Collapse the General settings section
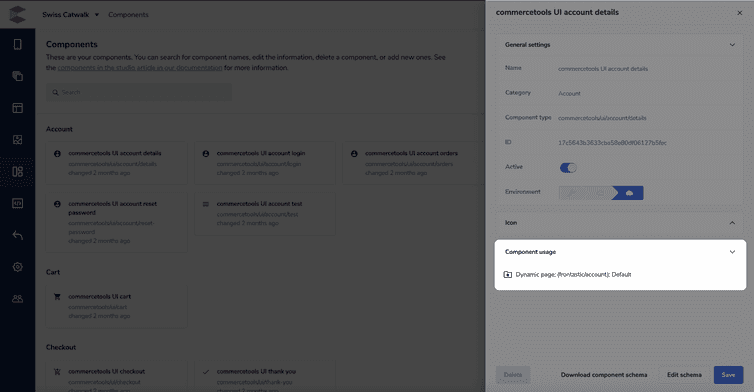This screenshot has height=392, width=754. coord(732,45)
